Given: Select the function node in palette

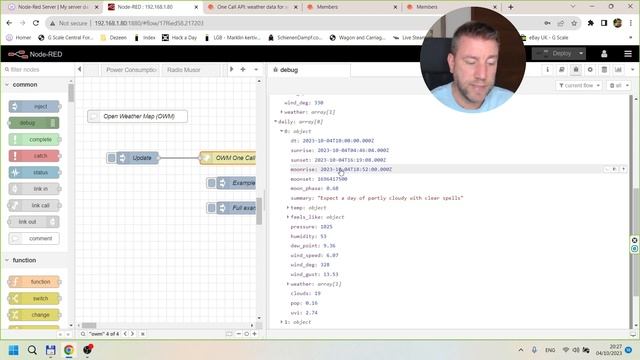Looking at the screenshot, I should pyautogui.click(x=34, y=282).
